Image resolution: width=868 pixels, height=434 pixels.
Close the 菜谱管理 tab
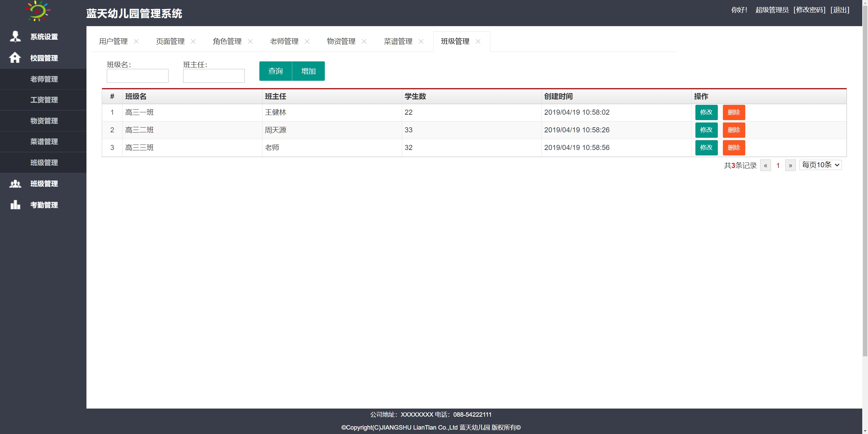click(421, 41)
